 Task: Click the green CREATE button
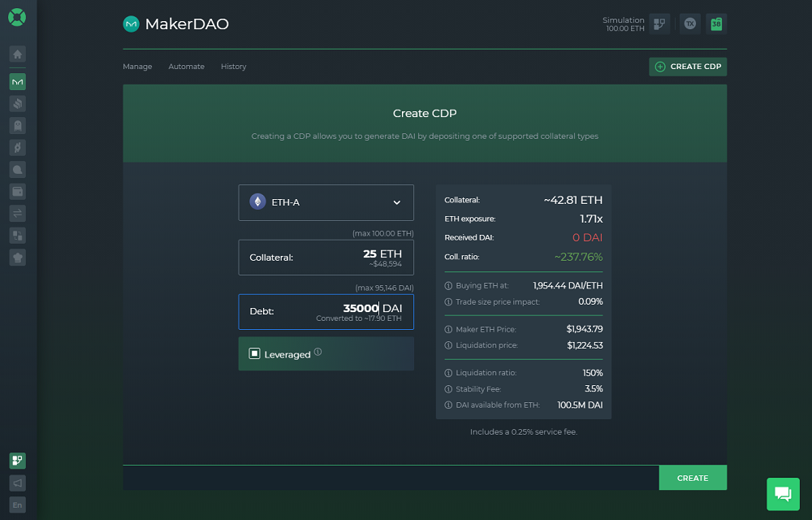coord(693,478)
